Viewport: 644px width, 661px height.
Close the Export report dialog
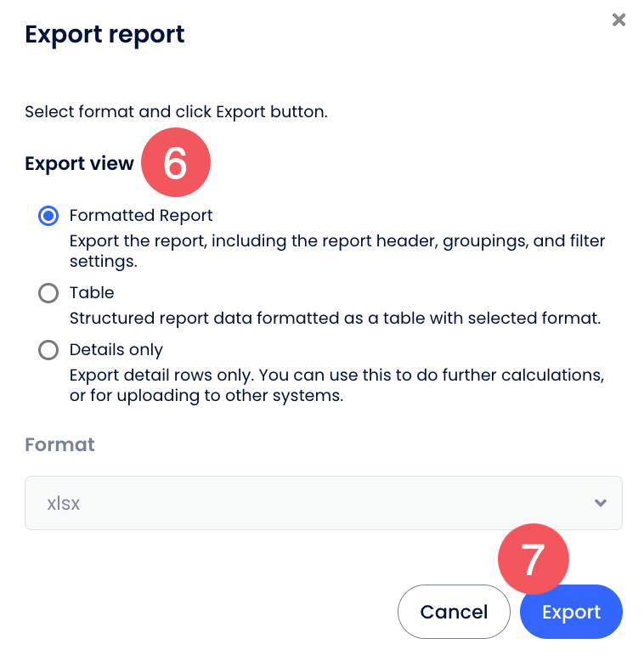click(619, 20)
